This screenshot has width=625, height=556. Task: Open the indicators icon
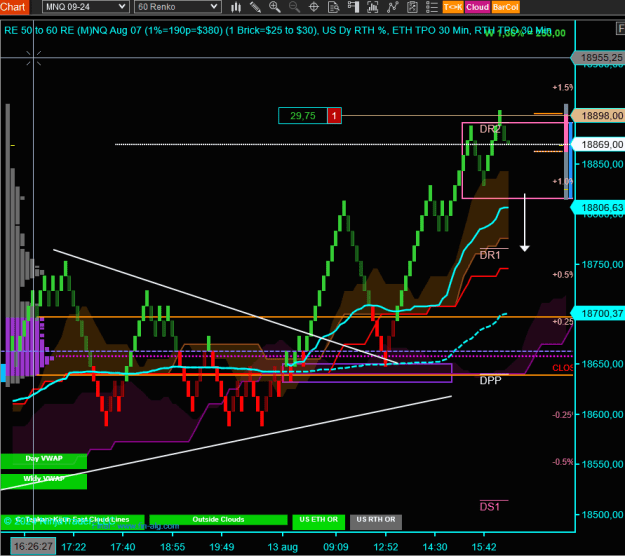click(x=393, y=7)
